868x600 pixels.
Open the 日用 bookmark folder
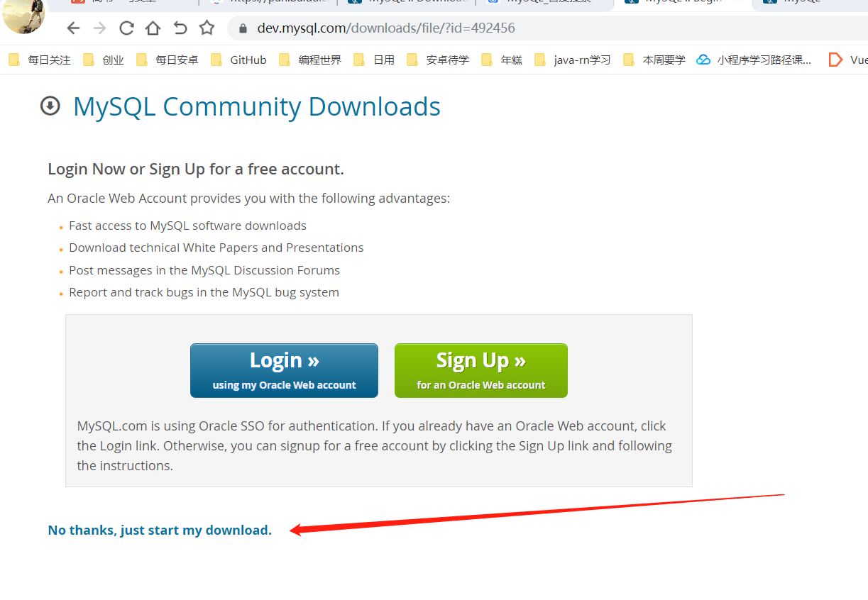pos(374,60)
